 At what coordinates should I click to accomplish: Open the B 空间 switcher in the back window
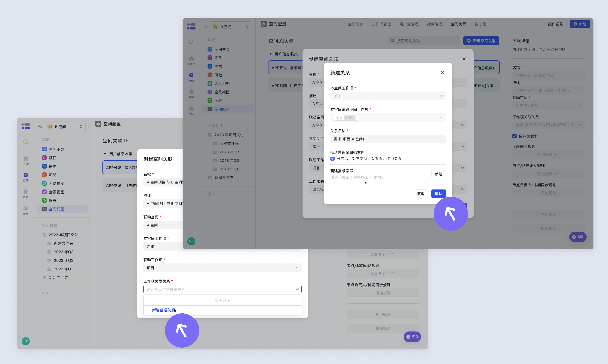coord(65,127)
